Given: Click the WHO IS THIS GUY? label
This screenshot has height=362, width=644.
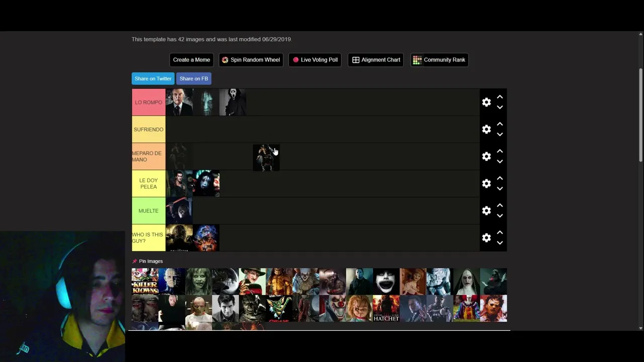Looking at the screenshot, I should [x=148, y=238].
